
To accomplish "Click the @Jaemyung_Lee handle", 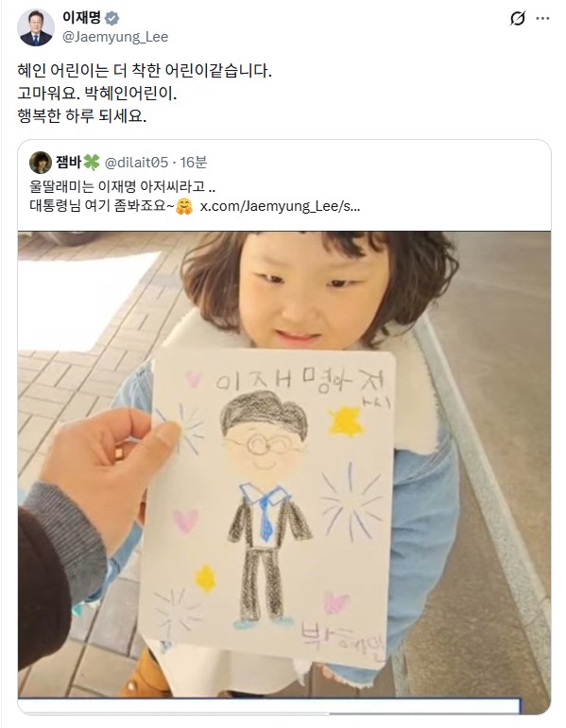I will [115, 37].
